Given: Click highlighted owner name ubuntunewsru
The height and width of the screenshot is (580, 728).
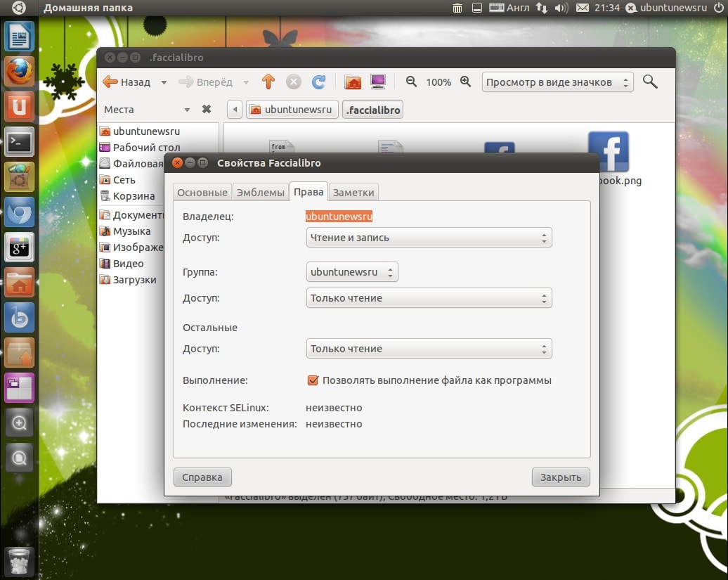Looking at the screenshot, I should [339, 217].
